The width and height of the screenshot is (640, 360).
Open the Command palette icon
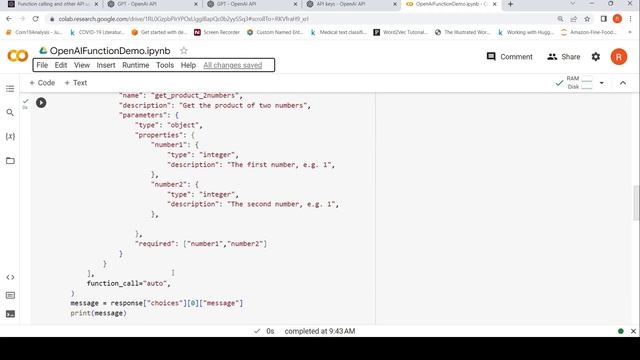[x=10, y=295]
